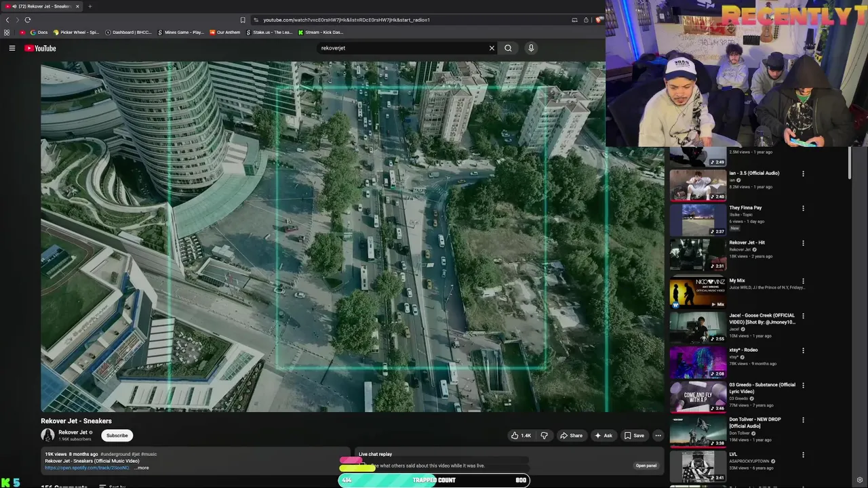Screen dimensions: 868x488
Task: Clear the 'rekoverjet' search text with X
Action: (x=492, y=48)
